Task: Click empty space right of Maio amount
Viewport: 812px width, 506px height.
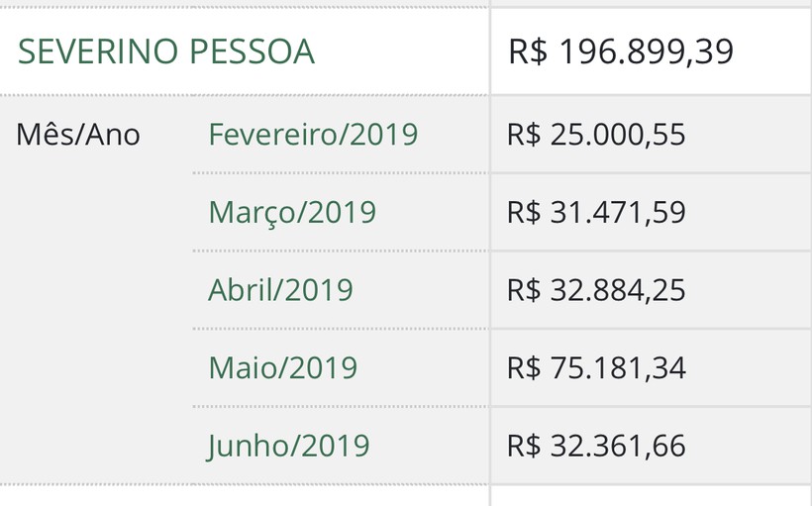Action: point(749,367)
